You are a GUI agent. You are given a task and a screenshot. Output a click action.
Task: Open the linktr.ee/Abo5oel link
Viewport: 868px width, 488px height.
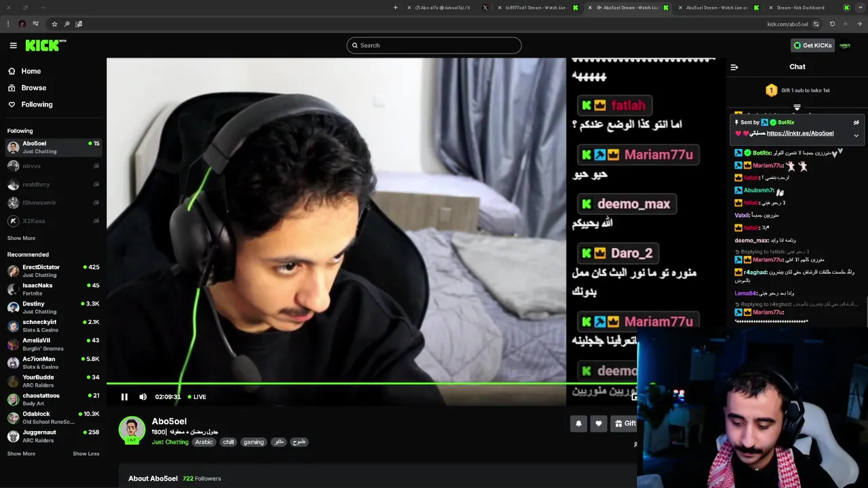800,134
